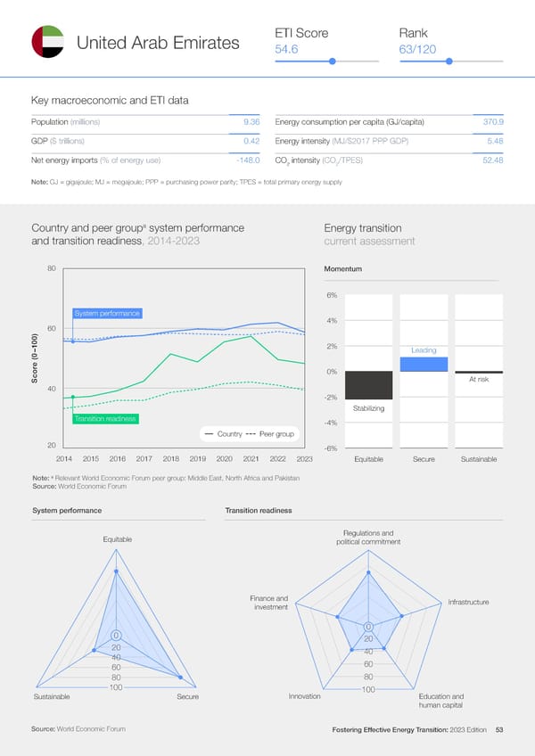Click the Regulations and political commitment label
Image resolution: width=535 pixels, height=756 pixels.
(368, 538)
